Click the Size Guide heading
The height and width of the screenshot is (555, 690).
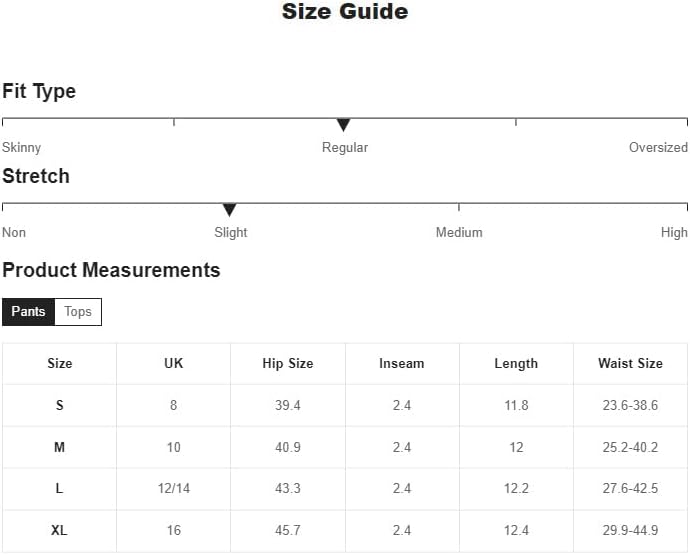pos(345,12)
